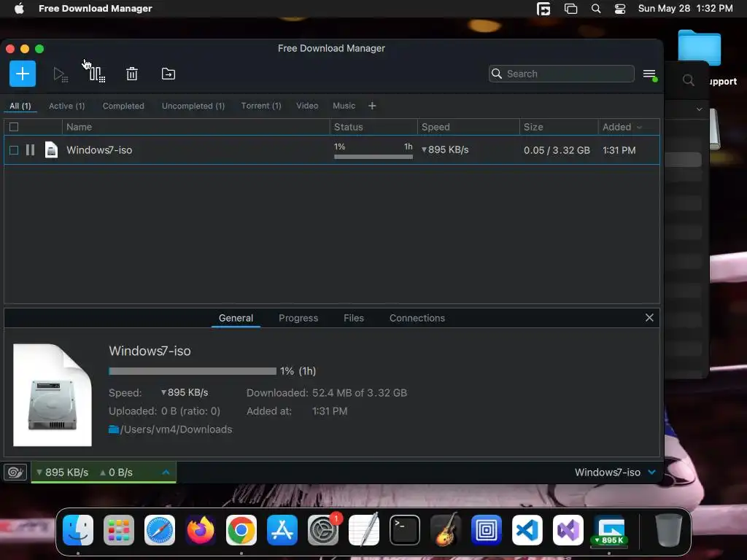Image resolution: width=747 pixels, height=560 pixels.
Task: Switch to the All (1) filter tab
Action: [x=20, y=106]
